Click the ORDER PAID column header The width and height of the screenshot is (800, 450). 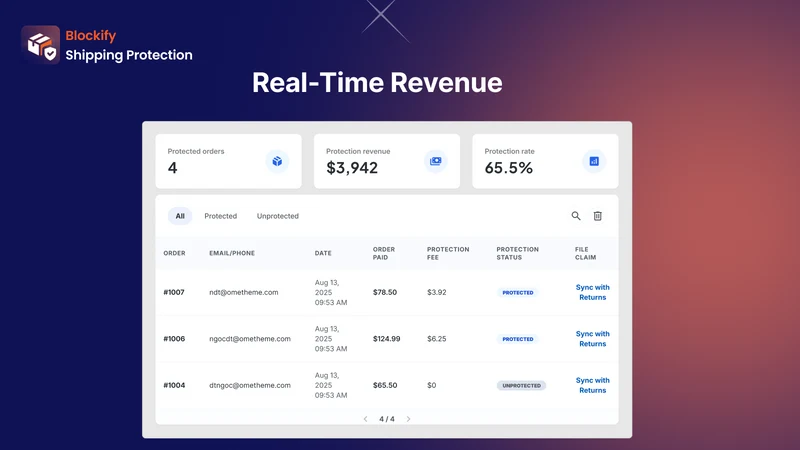[384, 253]
